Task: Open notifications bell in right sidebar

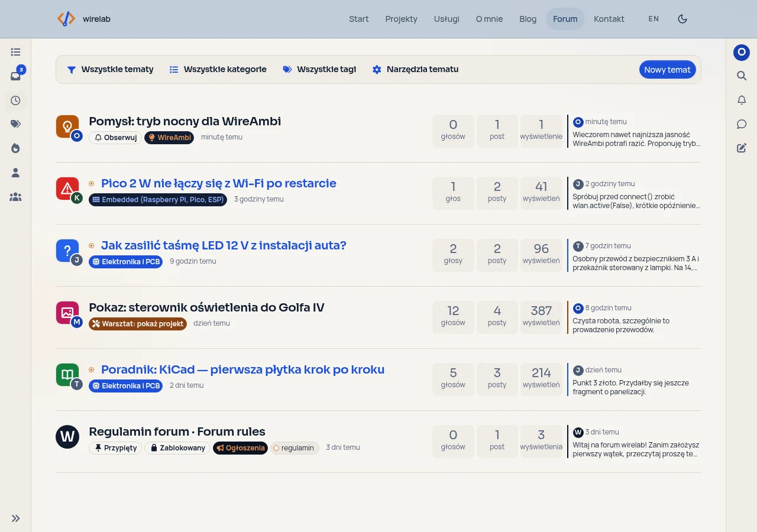Action: tap(742, 100)
